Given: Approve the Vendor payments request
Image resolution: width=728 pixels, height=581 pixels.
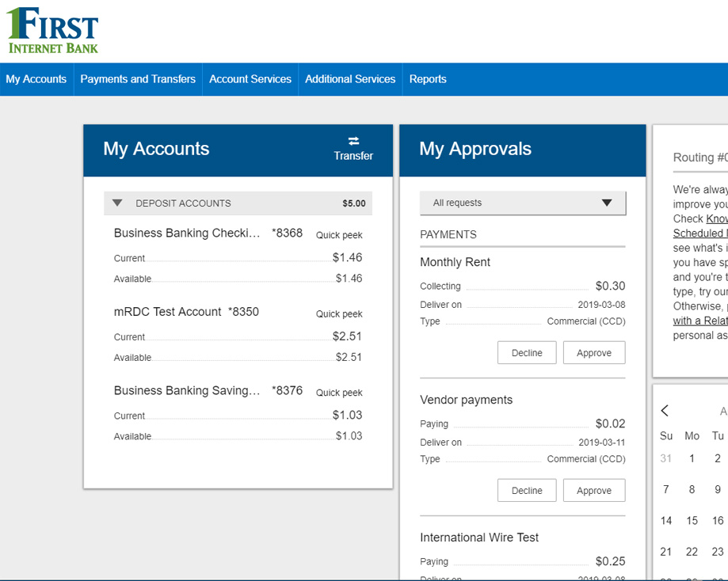Looking at the screenshot, I should pos(594,491).
